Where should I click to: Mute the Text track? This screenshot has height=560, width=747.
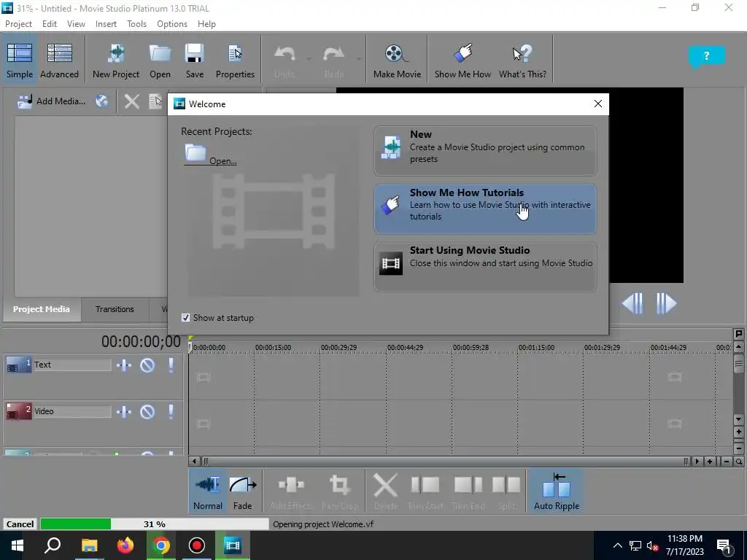click(x=147, y=365)
